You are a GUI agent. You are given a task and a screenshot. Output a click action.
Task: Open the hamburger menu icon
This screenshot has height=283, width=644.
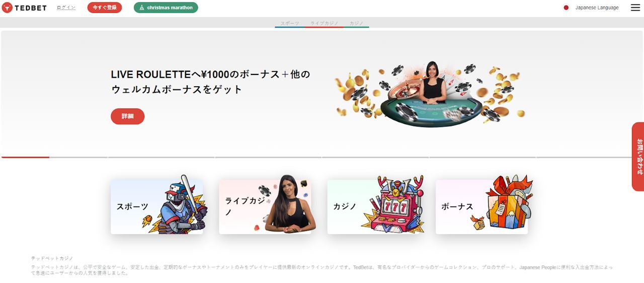(635, 8)
